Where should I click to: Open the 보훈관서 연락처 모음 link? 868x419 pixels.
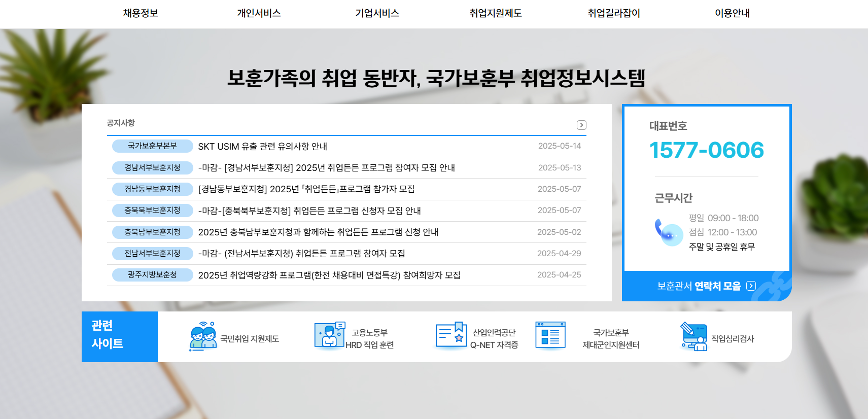(x=706, y=286)
